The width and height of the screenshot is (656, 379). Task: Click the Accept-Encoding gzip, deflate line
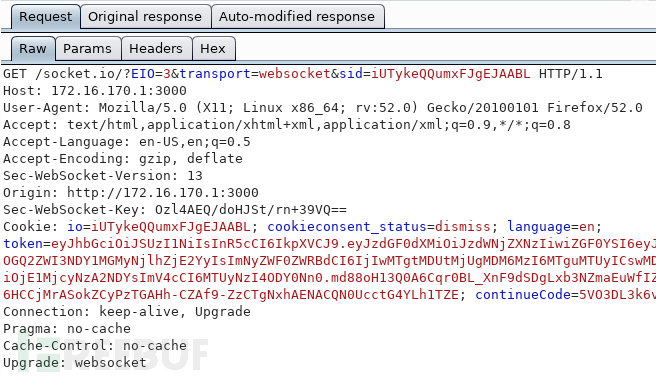click(x=123, y=159)
